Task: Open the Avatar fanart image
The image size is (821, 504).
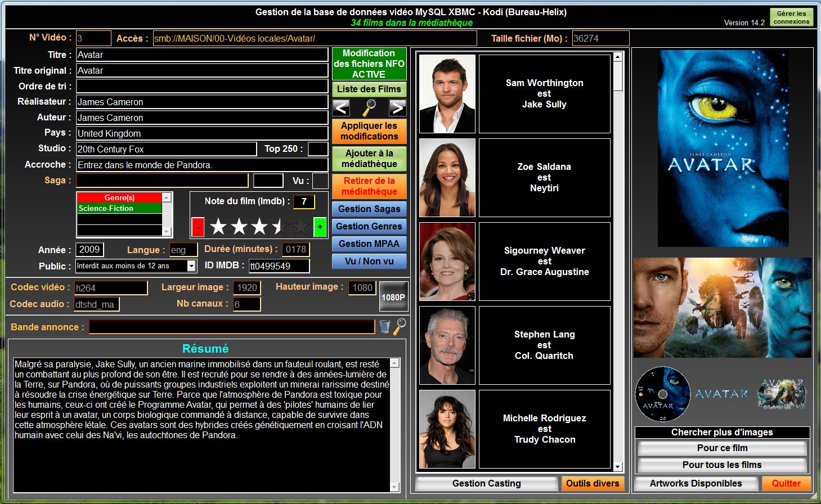Action: tap(722, 308)
